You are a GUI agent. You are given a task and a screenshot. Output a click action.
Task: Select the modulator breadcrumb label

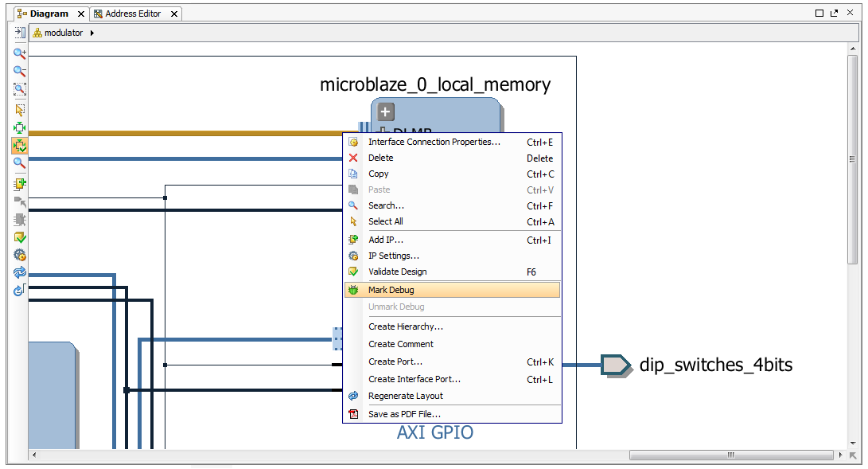64,33
